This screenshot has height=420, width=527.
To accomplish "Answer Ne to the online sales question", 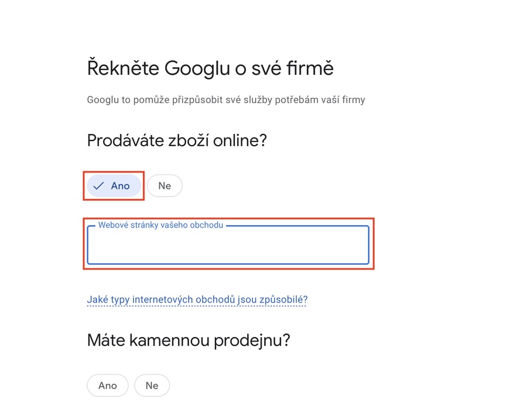I will [x=165, y=186].
